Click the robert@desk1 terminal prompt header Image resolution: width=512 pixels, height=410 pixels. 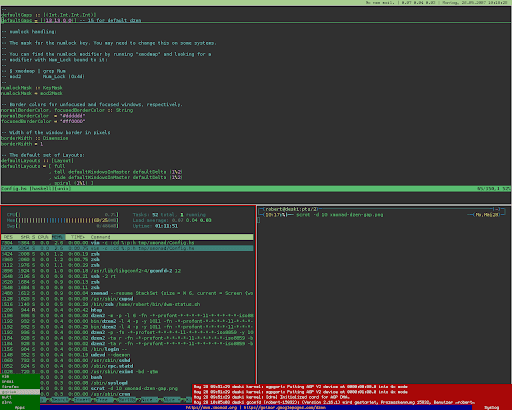point(291,209)
